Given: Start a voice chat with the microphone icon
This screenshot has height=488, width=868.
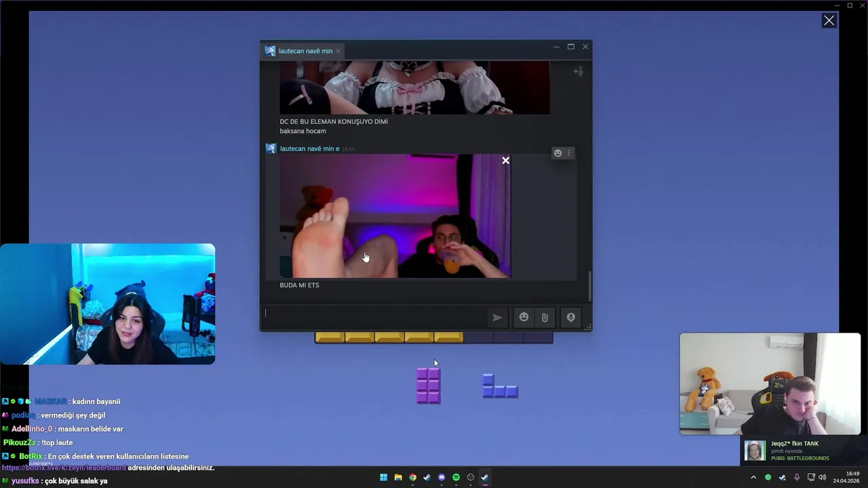Looking at the screenshot, I should [x=571, y=317].
